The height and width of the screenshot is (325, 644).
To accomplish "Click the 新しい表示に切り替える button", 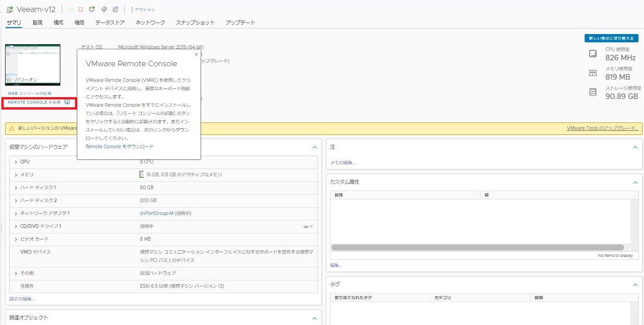I will [x=611, y=39].
